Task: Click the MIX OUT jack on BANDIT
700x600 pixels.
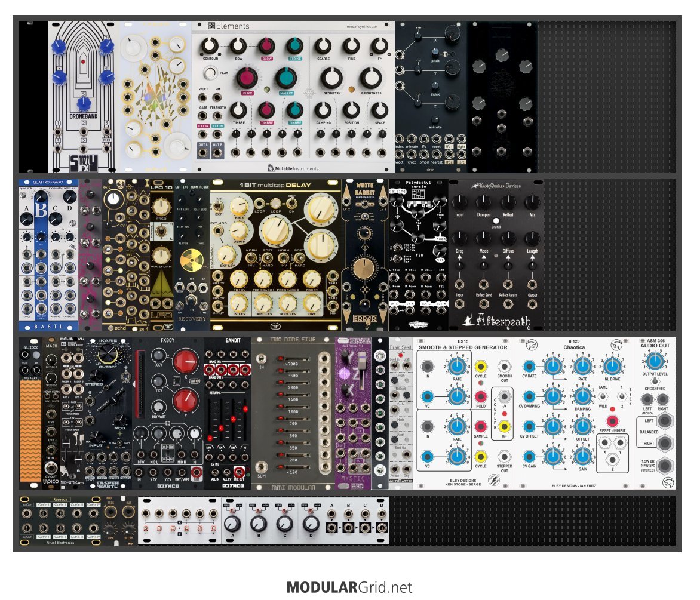Action: [x=240, y=472]
